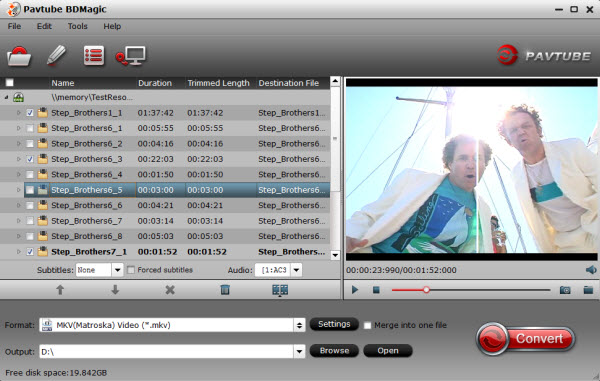The width and height of the screenshot is (600, 381).
Task: Click the Split video icon
Action: (x=280, y=290)
